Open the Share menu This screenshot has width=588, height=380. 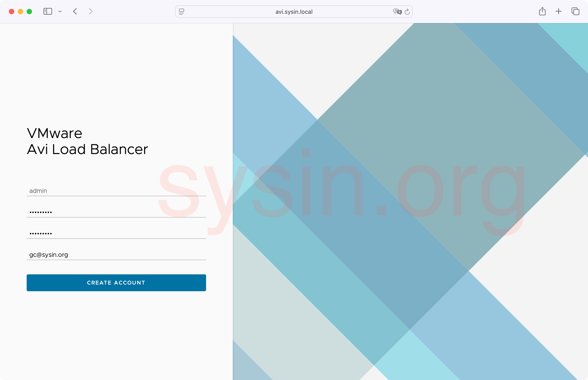point(542,11)
